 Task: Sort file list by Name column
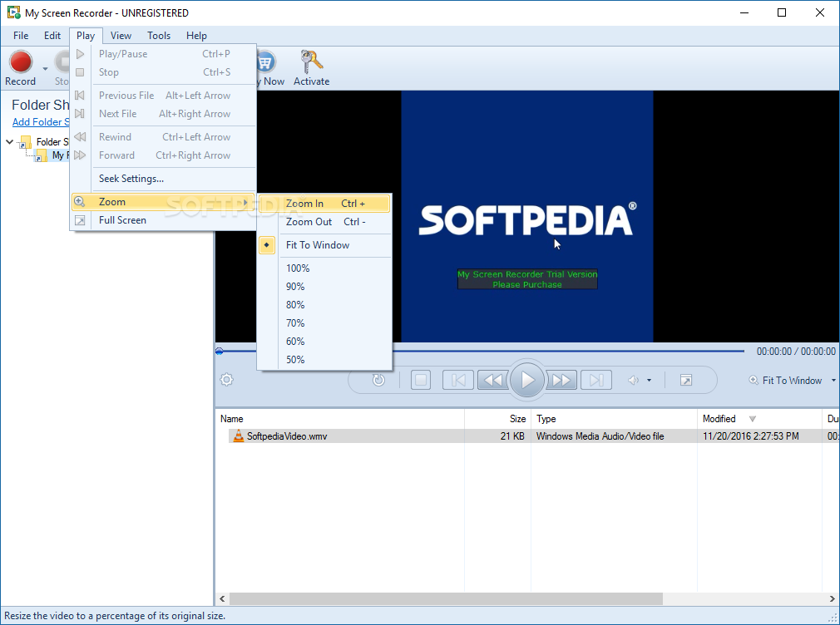click(339, 419)
